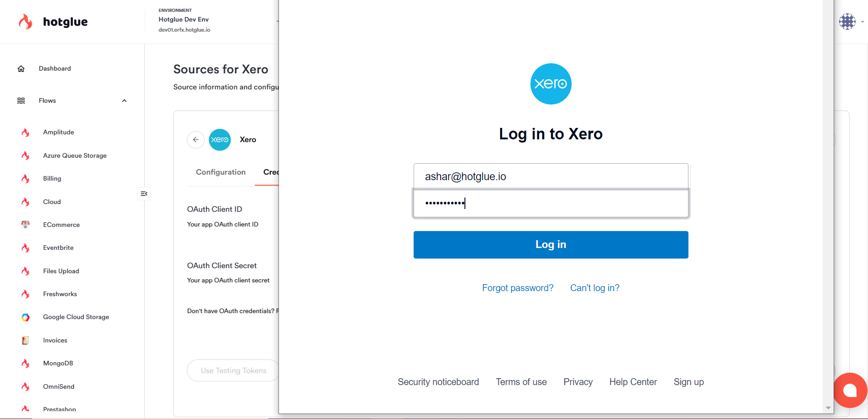Open the MongoDB flow entry
The image size is (868, 419).
pos(58,364)
